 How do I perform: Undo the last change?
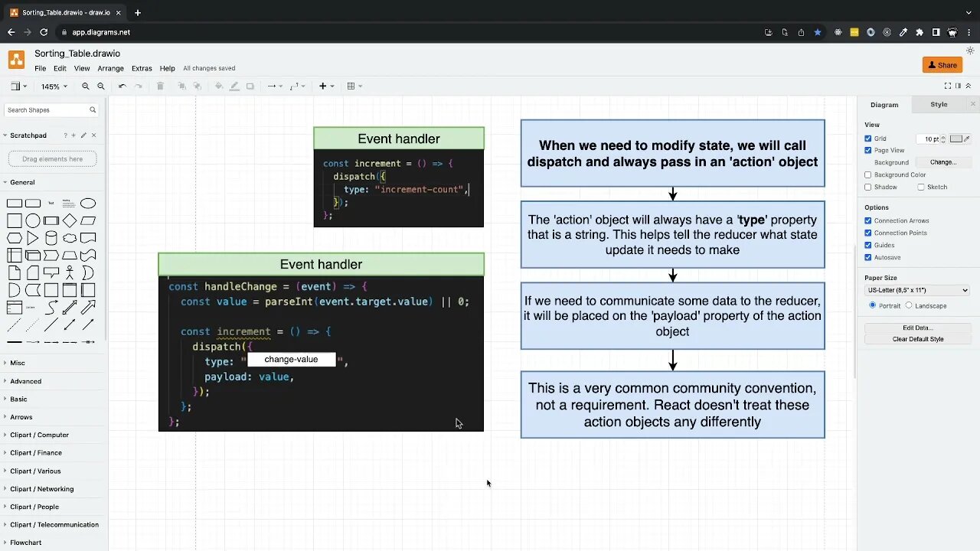pyautogui.click(x=122, y=86)
